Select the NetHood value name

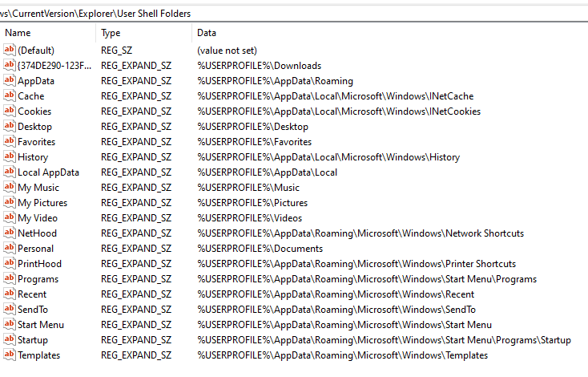(x=37, y=233)
